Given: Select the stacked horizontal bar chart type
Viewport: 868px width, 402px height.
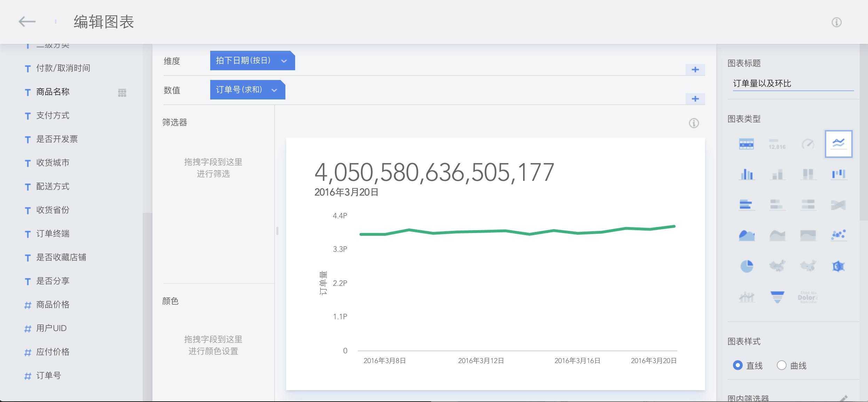Looking at the screenshot, I should 777,204.
